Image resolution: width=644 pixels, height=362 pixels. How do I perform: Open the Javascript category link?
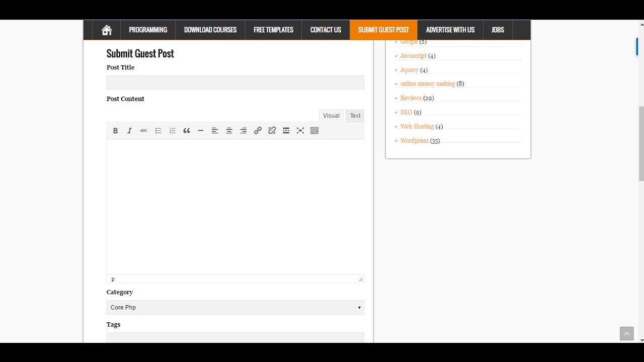tap(414, 56)
